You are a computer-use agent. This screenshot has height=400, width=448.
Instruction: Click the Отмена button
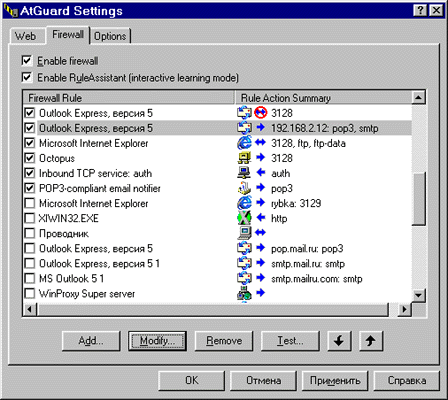(263, 380)
